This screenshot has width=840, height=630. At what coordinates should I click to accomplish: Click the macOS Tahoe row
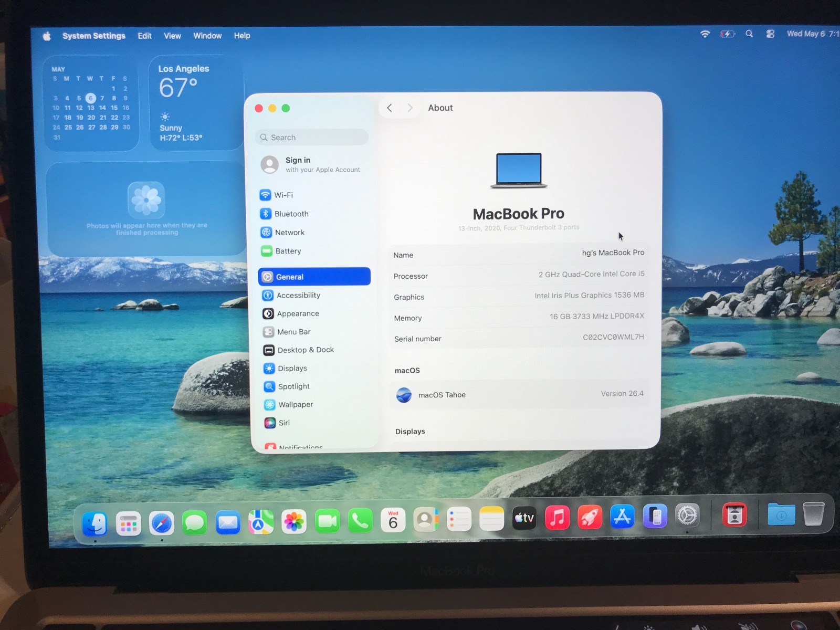[x=519, y=394]
